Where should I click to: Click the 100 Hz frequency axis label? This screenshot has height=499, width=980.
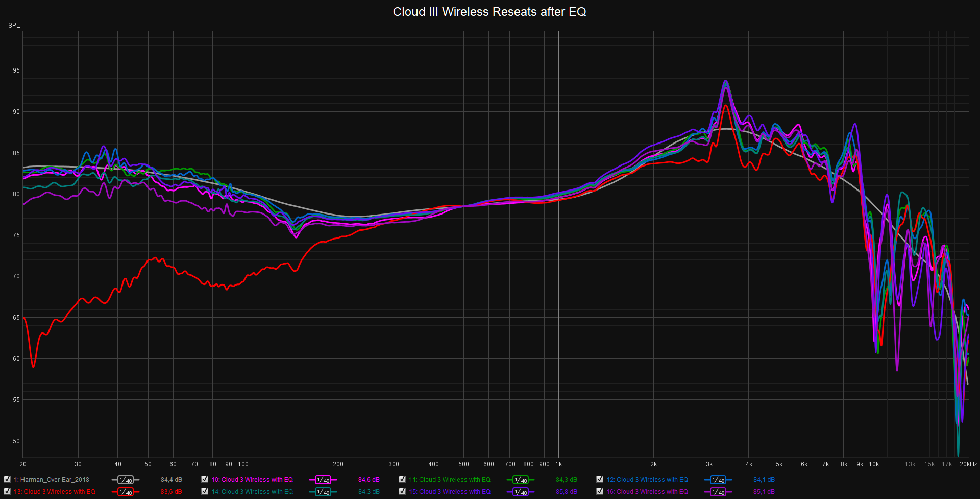point(243,464)
